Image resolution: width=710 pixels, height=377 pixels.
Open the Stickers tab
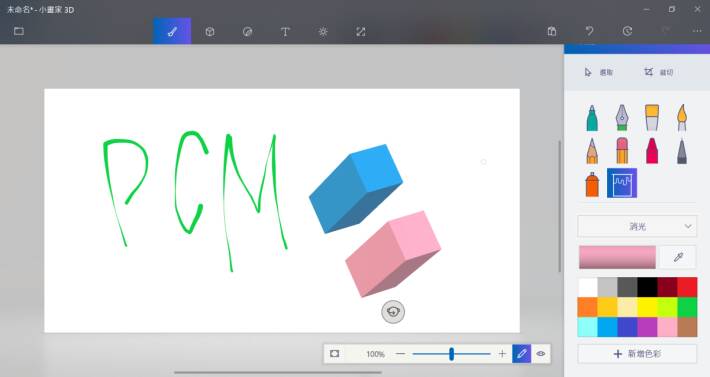[x=247, y=32]
